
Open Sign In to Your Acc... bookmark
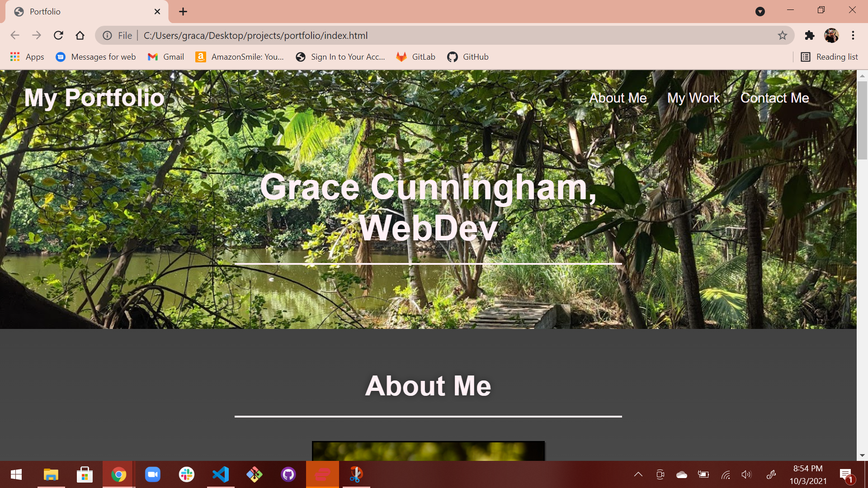pos(340,57)
